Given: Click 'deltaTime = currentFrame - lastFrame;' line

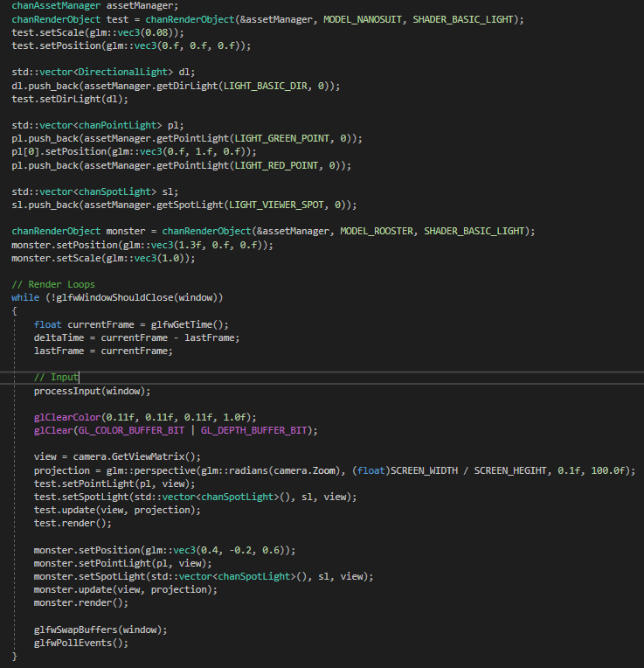Looking at the screenshot, I should (136, 337).
